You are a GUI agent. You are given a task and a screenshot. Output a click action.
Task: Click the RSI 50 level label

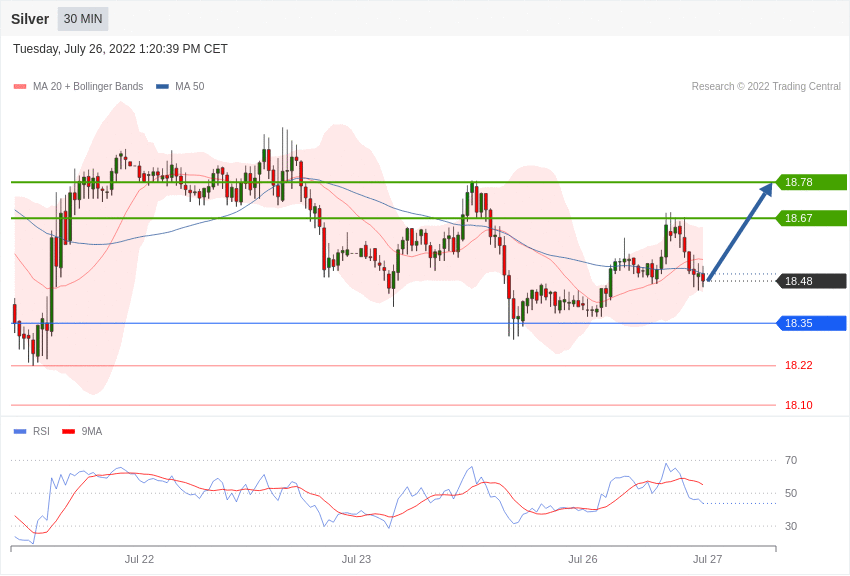[x=791, y=493]
